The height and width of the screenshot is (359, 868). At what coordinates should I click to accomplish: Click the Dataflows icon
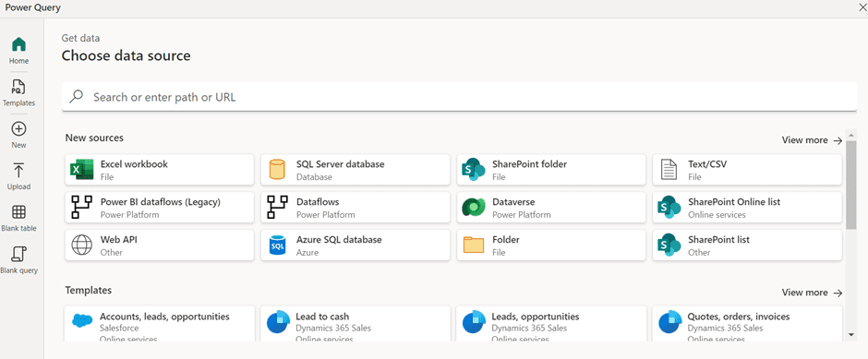(277, 207)
